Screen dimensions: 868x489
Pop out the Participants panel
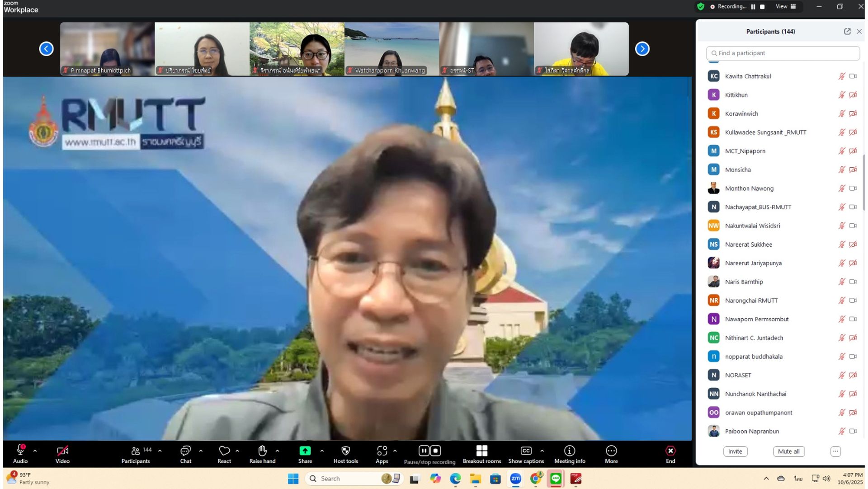coord(847,32)
